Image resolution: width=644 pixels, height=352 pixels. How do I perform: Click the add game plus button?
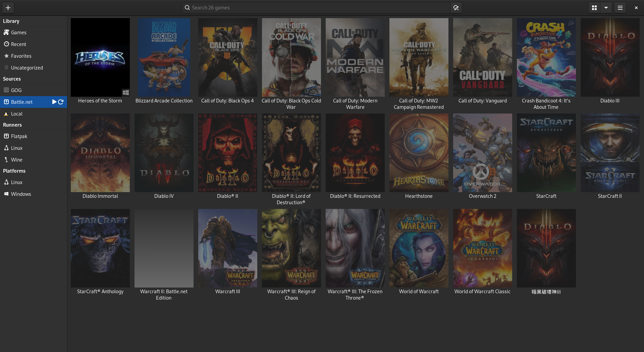[8, 7]
